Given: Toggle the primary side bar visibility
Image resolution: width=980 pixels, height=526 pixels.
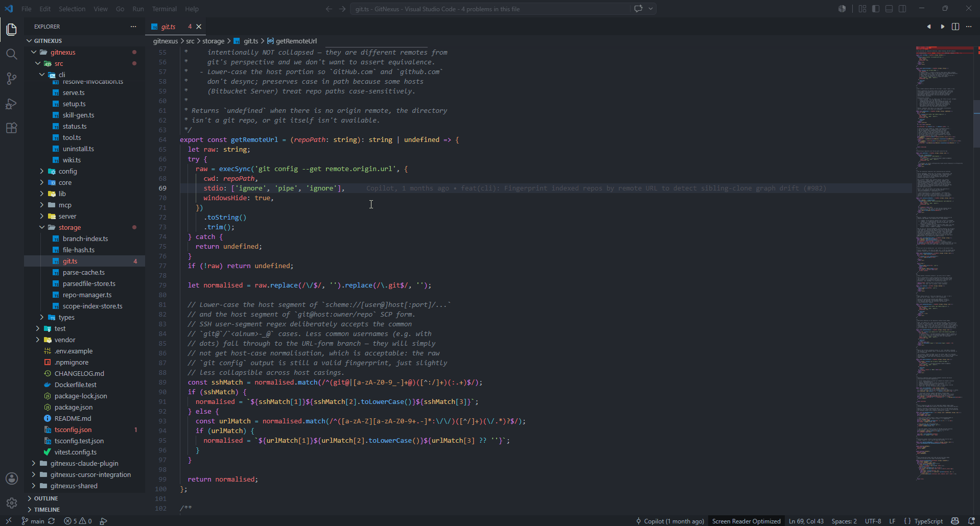Looking at the screenshot, I should click(x=876, y=9).
